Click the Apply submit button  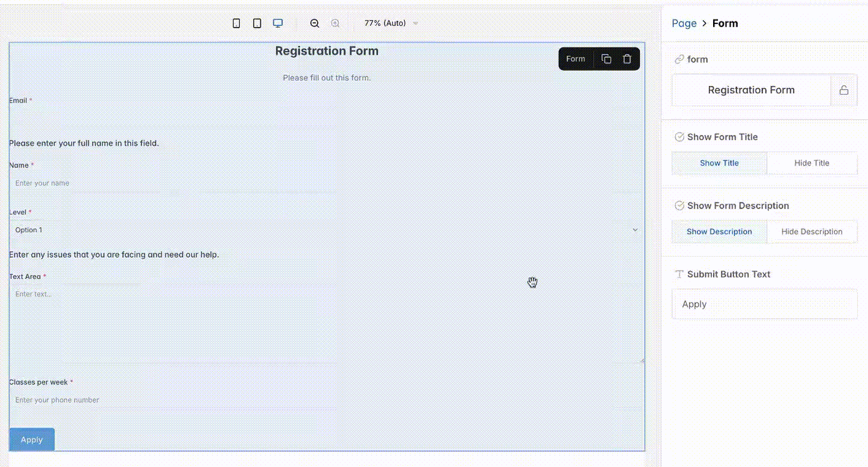31,439
